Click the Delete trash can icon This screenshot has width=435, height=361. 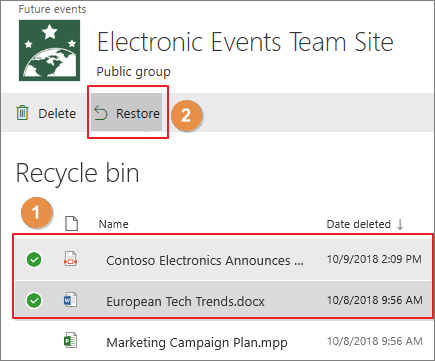(x=22, y=113)
